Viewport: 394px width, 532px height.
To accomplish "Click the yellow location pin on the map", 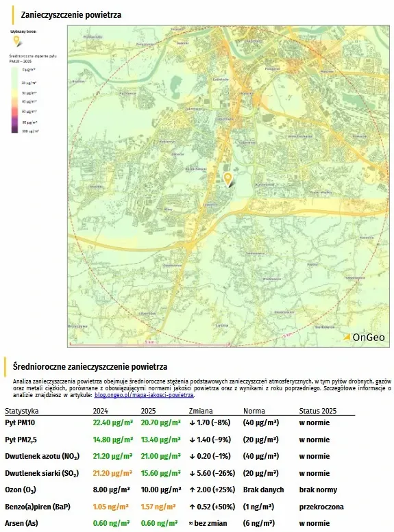I will pyautogui.click(x=228, y=179).
